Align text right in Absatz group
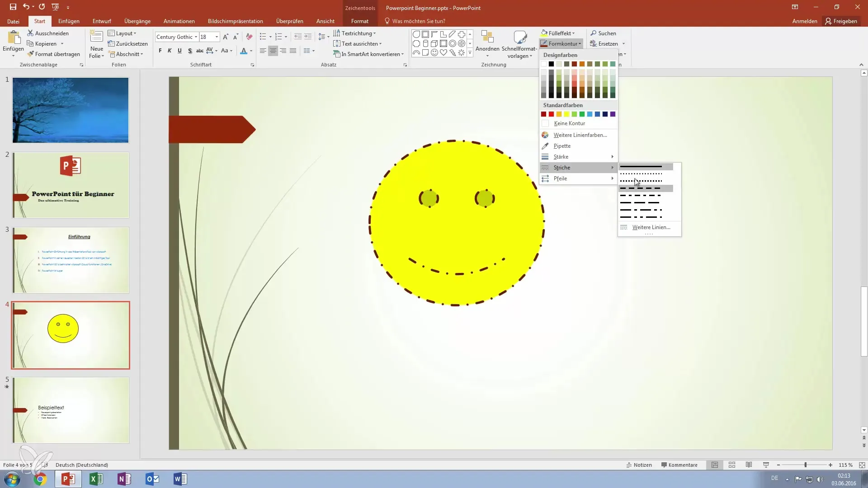Screen dimensions: 868x488 (283, 51)
